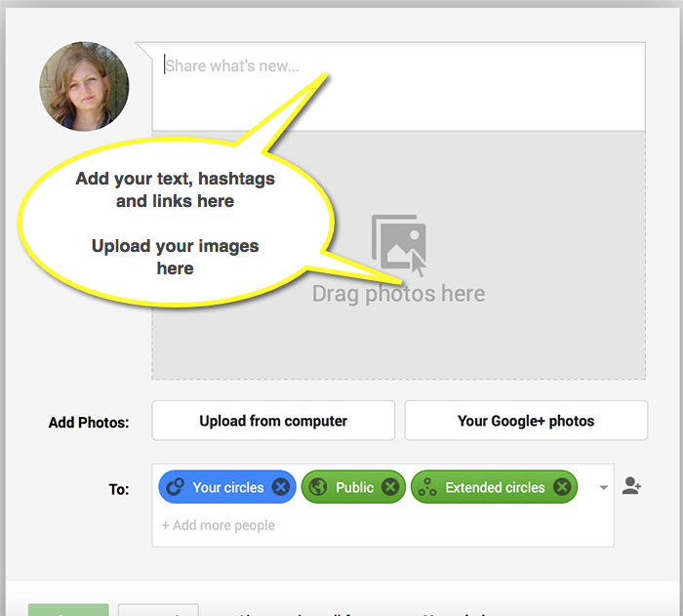This screenshot has width=683, height=616.
Task: Click the Add more people field
Action: (220, 525)
